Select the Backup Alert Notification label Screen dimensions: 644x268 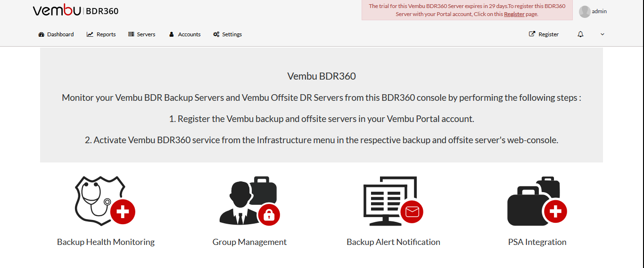click(393, 242)
